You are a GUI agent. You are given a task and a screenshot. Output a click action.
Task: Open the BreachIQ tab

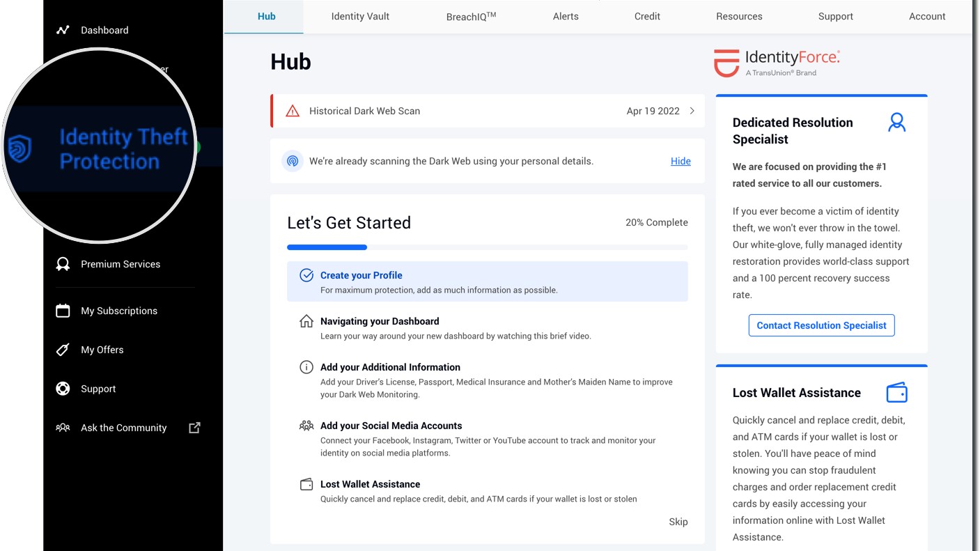(471, 16)
